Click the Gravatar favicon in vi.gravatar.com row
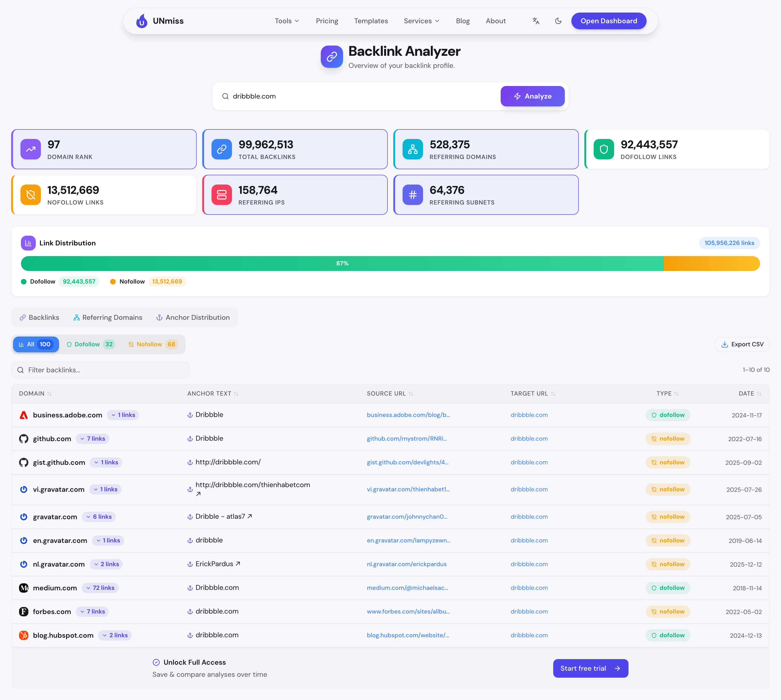The width and height of the screenshot is (781, 700). (24, 489)
